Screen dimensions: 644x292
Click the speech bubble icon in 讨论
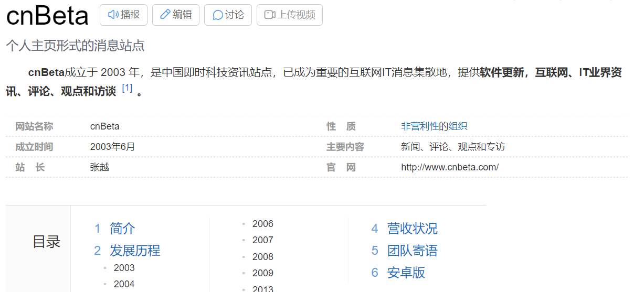pos(217,15)
